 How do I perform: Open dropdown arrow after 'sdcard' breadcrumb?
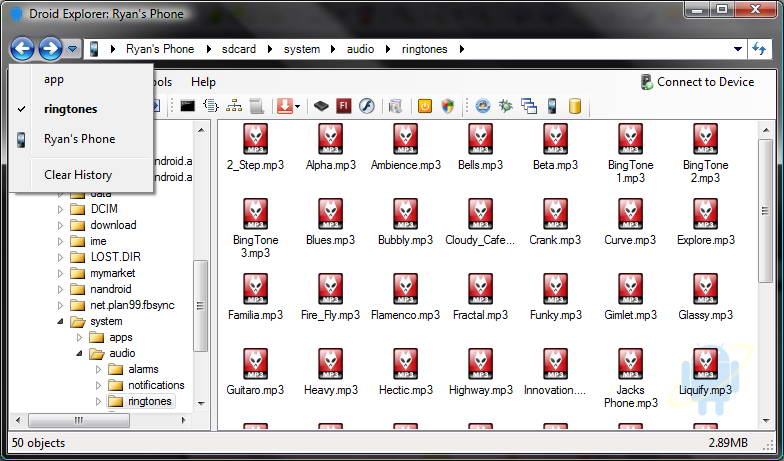click(x=270, y=49)
